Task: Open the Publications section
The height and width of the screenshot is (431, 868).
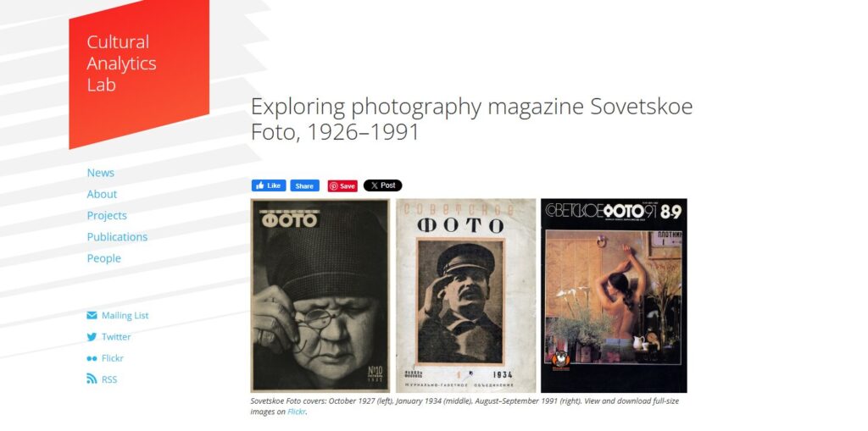Action: coord(117,237)
